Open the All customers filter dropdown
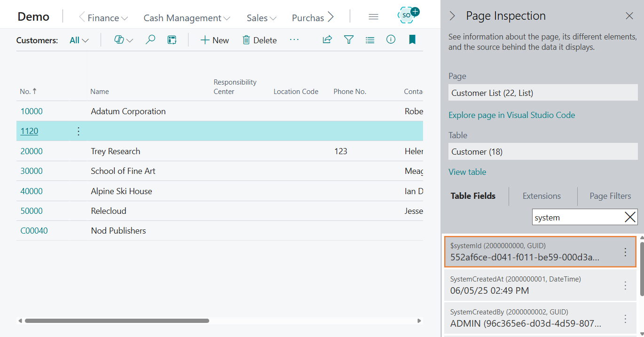Viewport: 644px width, 337px height. click(x=79, y=40)
